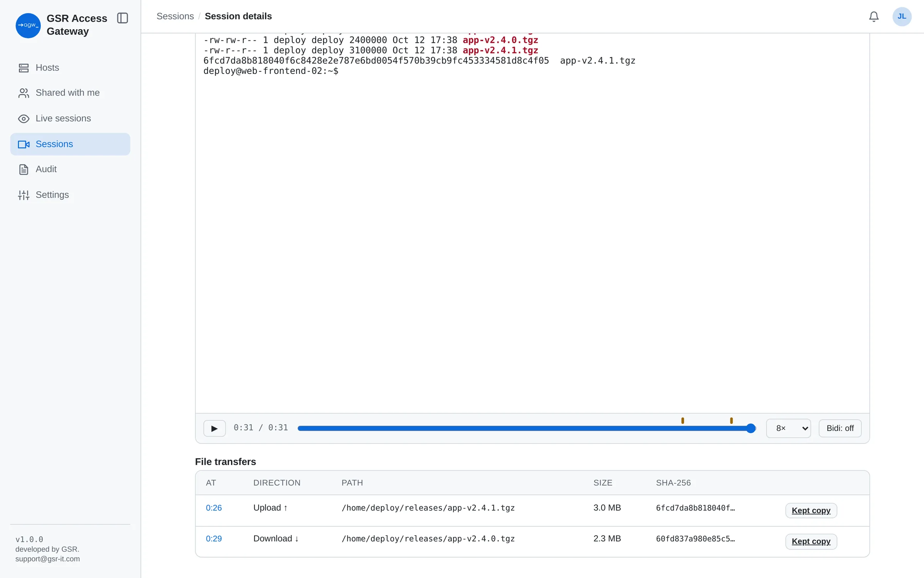924x578 pixels.
Task: Click the Download ↓ direction cell
Action: tap(276, 539)
